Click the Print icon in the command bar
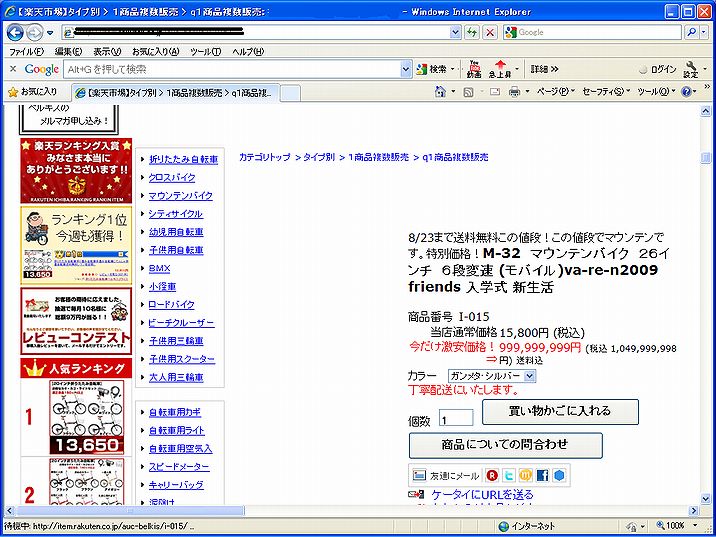The width and height of the screenshot is (716, 537). 515,92
